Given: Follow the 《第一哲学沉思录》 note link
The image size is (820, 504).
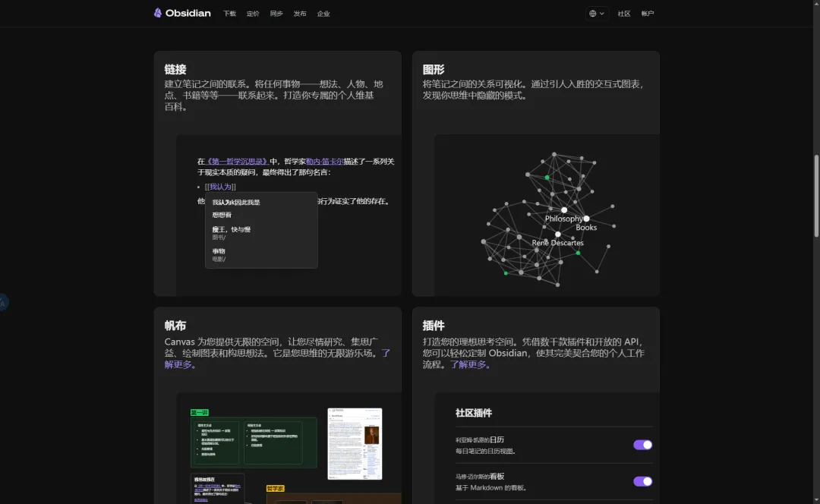Looking at the screenshot, I should (237, 162).
